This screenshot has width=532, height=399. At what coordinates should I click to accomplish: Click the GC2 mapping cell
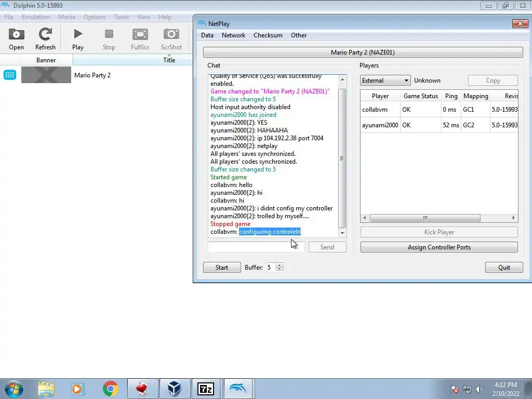click(475, 125)
